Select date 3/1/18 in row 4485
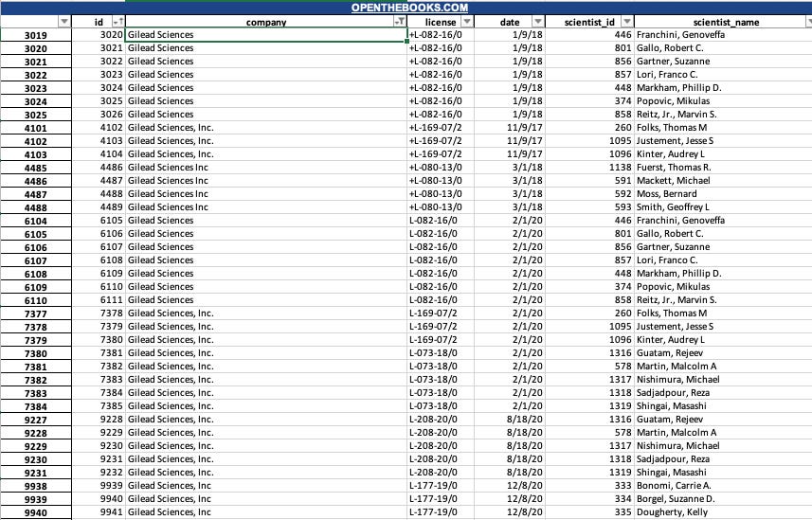 (x=510, y=168)
